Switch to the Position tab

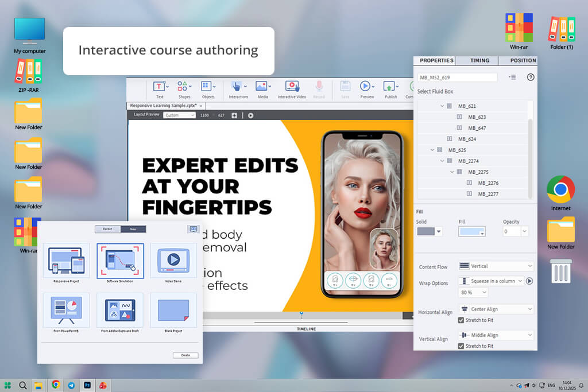coord(523,60)
